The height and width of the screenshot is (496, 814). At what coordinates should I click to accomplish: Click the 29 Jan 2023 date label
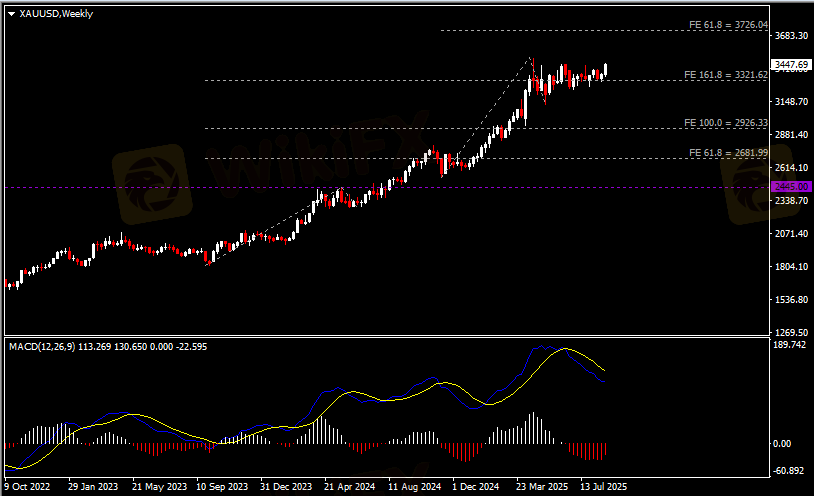tap(93, 487)
